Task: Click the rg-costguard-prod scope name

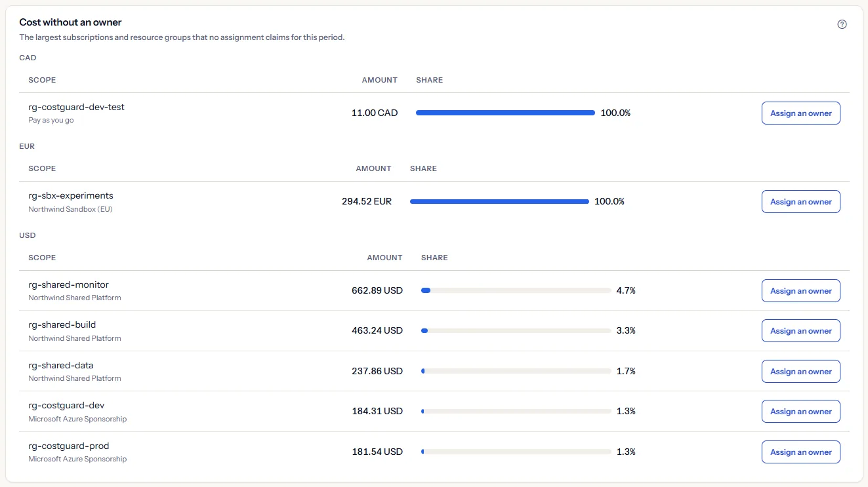Action: point(69,446)
